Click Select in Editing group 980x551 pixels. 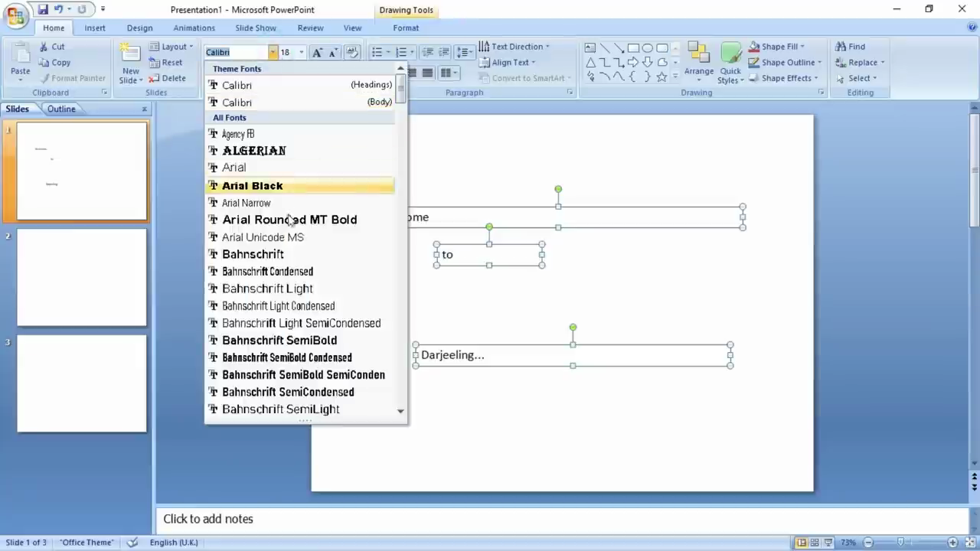point(856,78)
